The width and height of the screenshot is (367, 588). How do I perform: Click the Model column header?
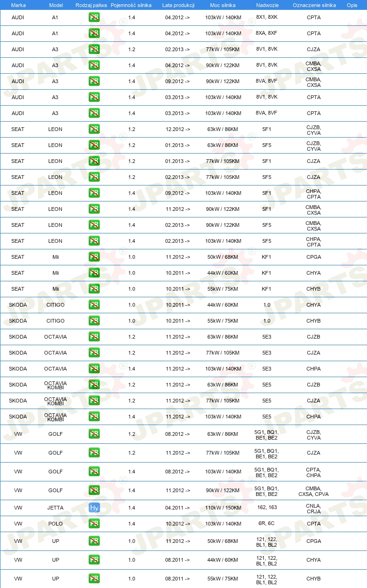pos(56,5)
